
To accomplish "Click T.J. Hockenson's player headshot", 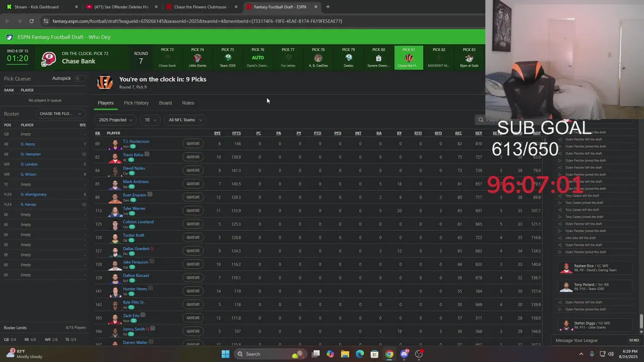I will (x=116, y=144).
